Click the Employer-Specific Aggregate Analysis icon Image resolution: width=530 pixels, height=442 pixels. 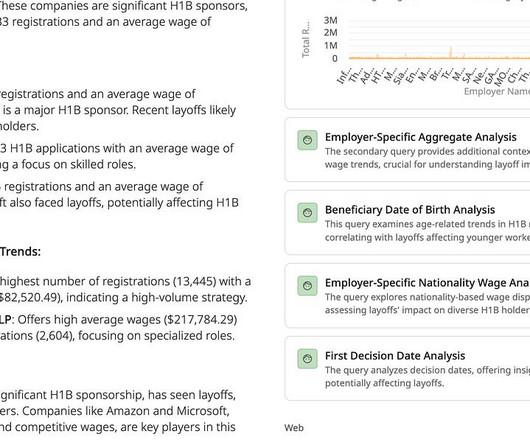tap(307, 140)
